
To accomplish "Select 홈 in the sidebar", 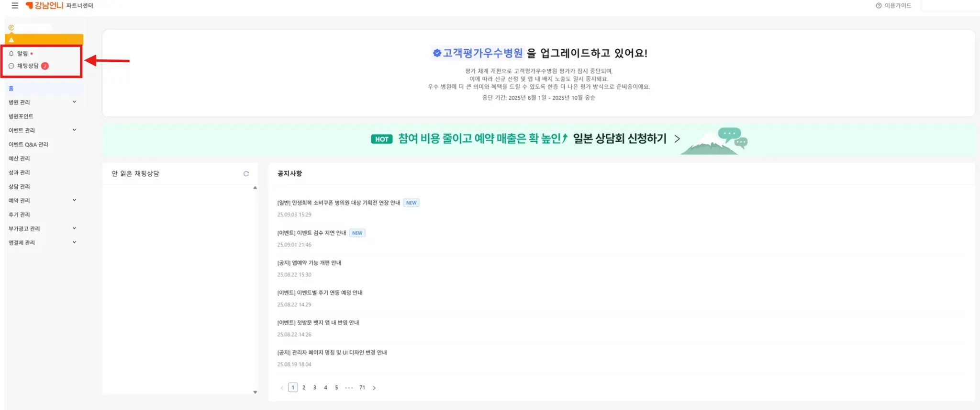I will [x=44, y=89].
